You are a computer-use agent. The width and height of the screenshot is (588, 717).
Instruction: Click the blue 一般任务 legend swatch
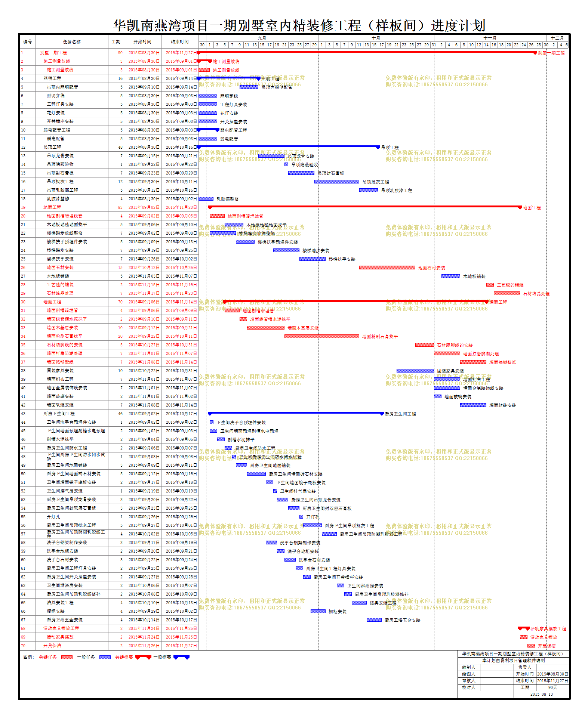(x=105, y=657)
